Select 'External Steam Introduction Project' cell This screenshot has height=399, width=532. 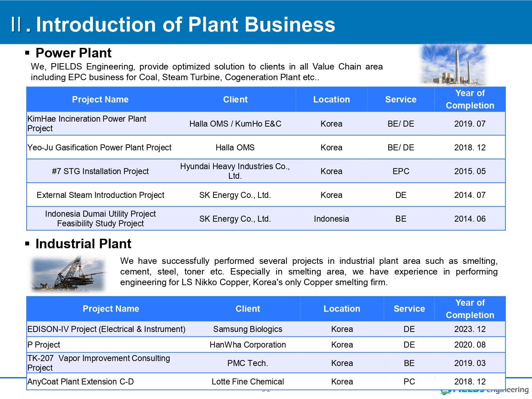click(x=100, y=195)
